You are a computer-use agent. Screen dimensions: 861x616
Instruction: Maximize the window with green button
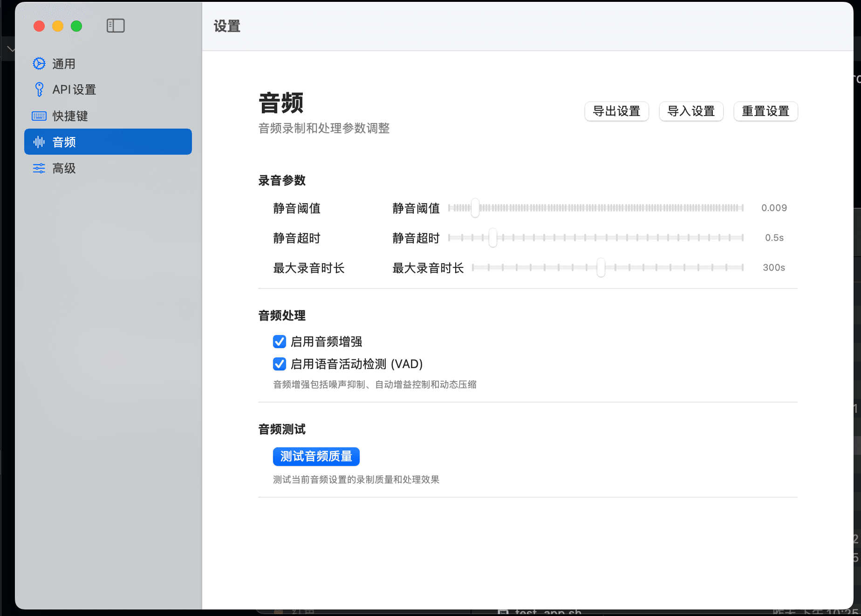click(x=76, y=26)
